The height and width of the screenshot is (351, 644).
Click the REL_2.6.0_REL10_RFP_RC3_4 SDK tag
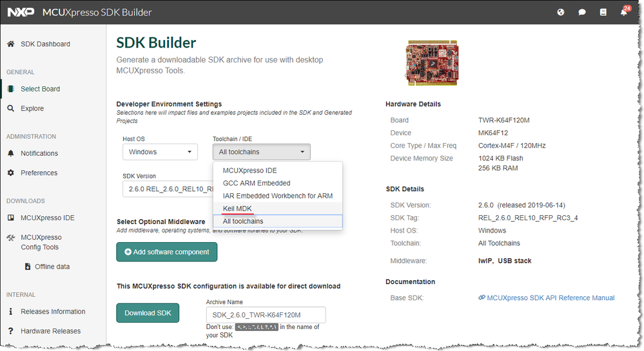(x=528, y=218)
